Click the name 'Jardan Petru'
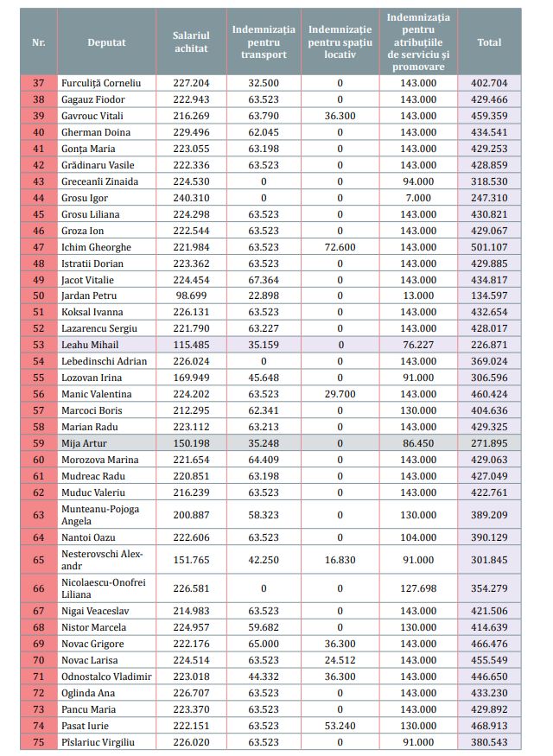 pyautogui.click(x=88, y=296)
